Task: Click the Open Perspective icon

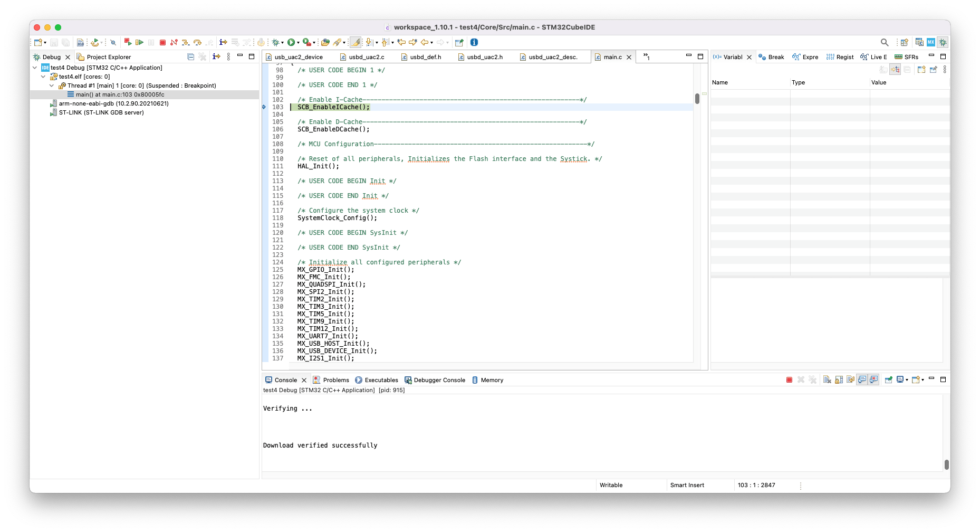Action: click(x=905, y=42)
